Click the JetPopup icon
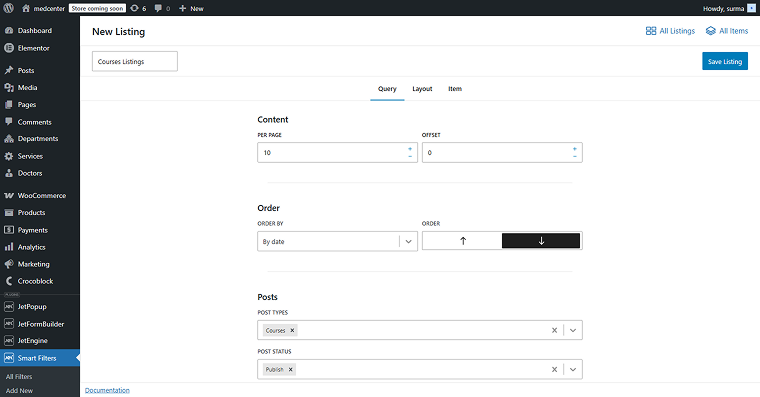760x397 pixels. pyautogui.click(x=9, y=306)
